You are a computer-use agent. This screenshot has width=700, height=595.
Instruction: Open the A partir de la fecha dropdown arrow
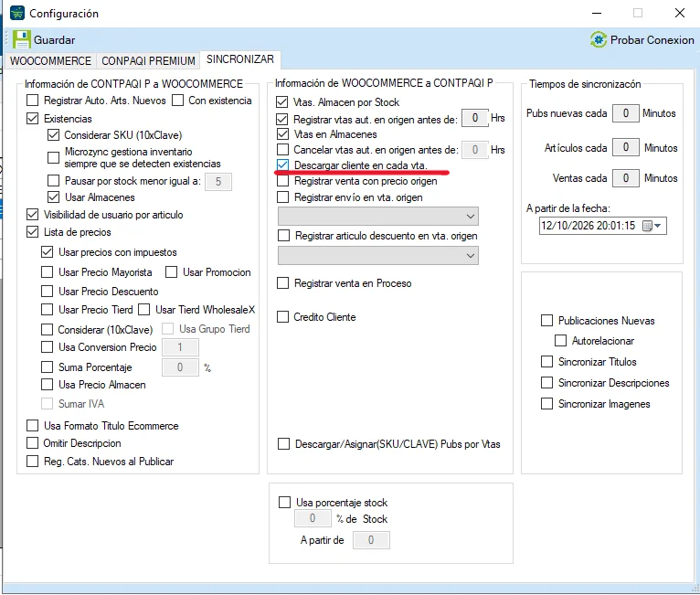click(658, 226)
